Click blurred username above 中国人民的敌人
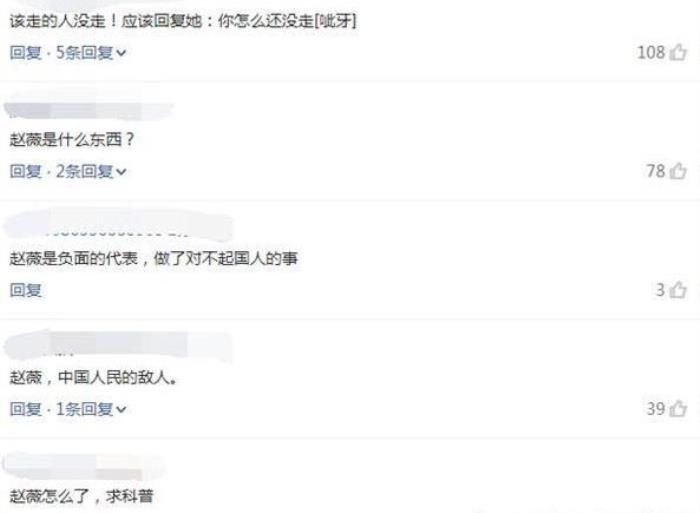The width and height of the screenshot is (700, 513). 118,345
